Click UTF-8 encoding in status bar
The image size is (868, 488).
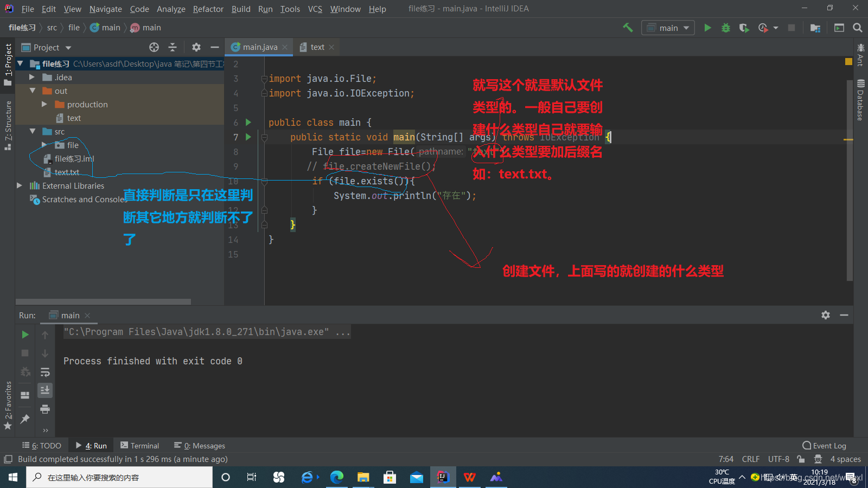click(x=778, y=459)
